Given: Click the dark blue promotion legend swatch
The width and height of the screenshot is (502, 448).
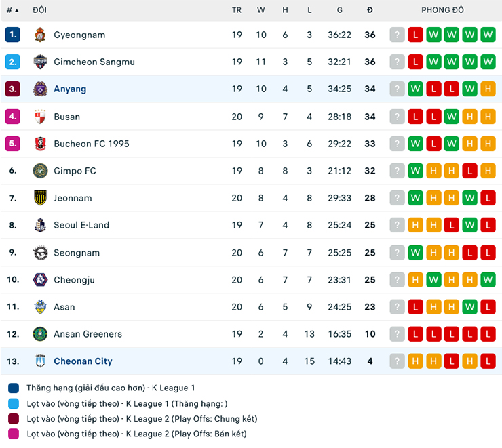Looking at the screenshot, I should (x=14, y=388).
